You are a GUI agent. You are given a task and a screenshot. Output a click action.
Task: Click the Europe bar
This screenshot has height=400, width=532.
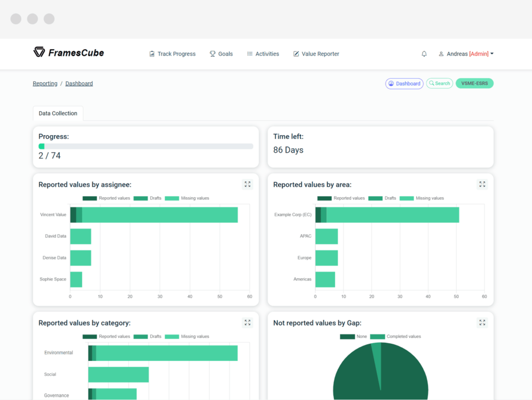(x=326, y=257)
